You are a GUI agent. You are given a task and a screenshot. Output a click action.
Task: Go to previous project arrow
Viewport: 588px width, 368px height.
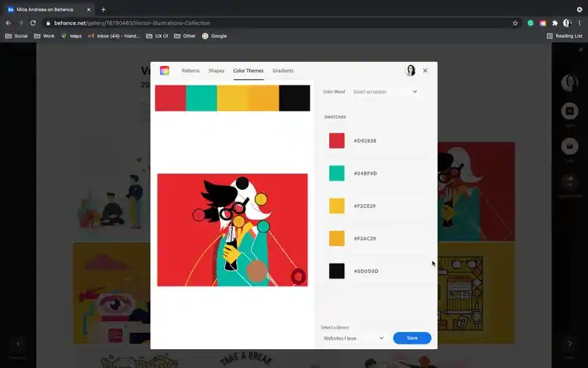(x=18, y=344)
